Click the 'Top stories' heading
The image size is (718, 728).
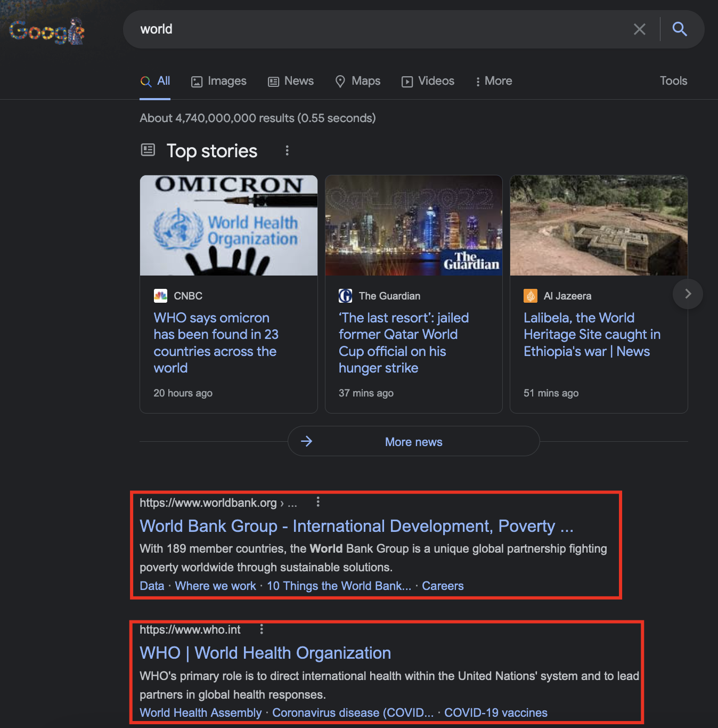[x=212, y=151]
